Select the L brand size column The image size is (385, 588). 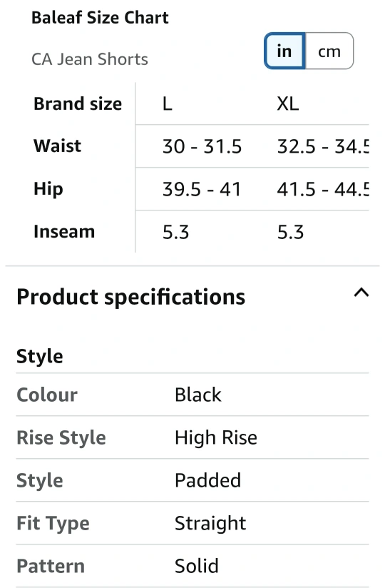point(168,104)
